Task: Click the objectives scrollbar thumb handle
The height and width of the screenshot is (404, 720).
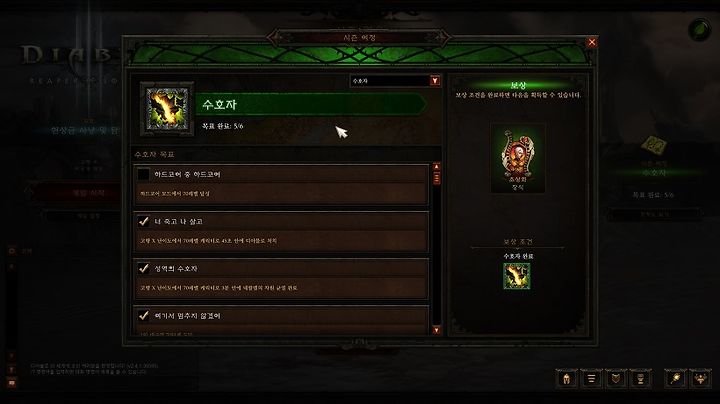Action: [x=436, y=178]
